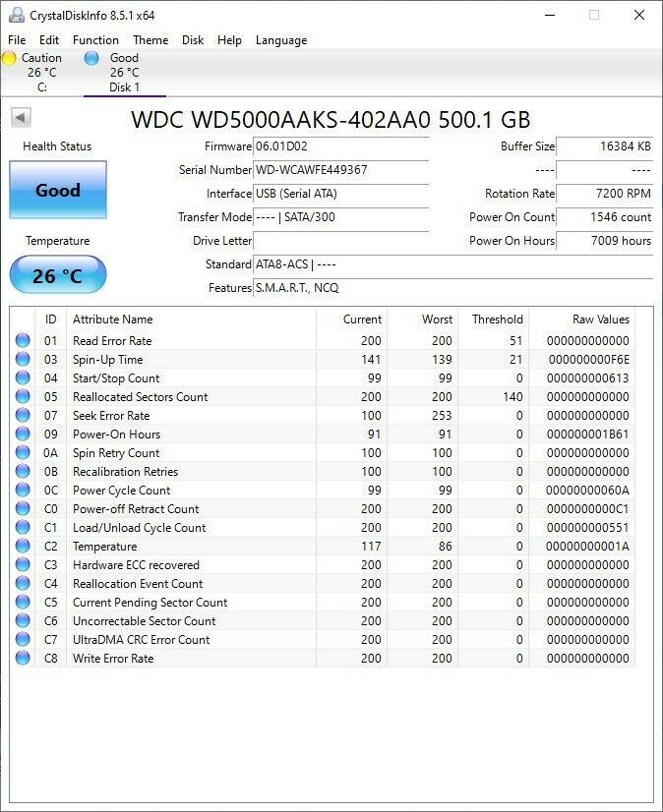Click the Raw Values column header
663x812 pixels.
pyautogui.click(x=600, y=319)
